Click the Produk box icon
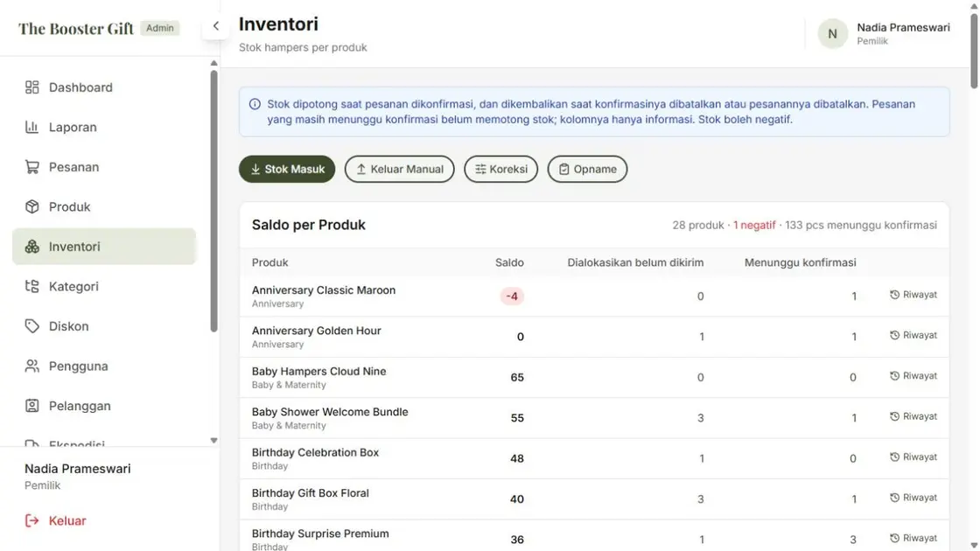This screenshot has height=551, width=980. point(31,206)
